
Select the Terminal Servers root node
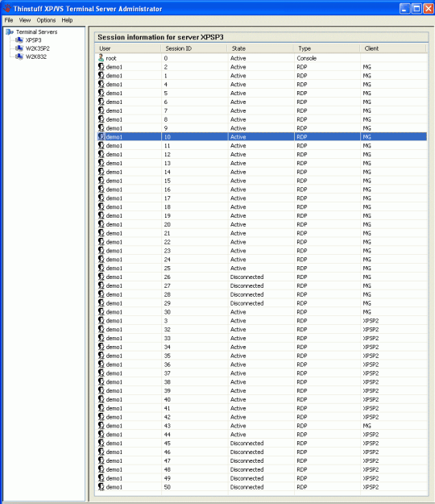[x=36, y=31]
